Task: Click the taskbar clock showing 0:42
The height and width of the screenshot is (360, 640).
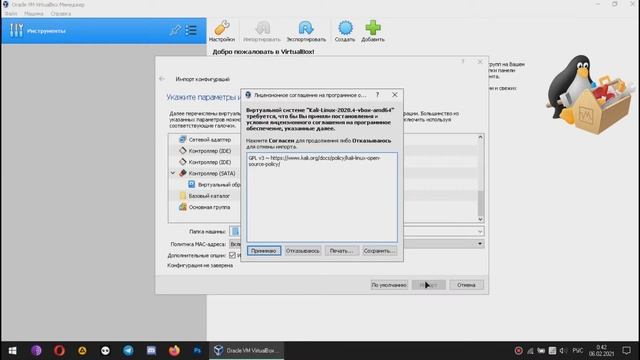Action: [601, 351]
